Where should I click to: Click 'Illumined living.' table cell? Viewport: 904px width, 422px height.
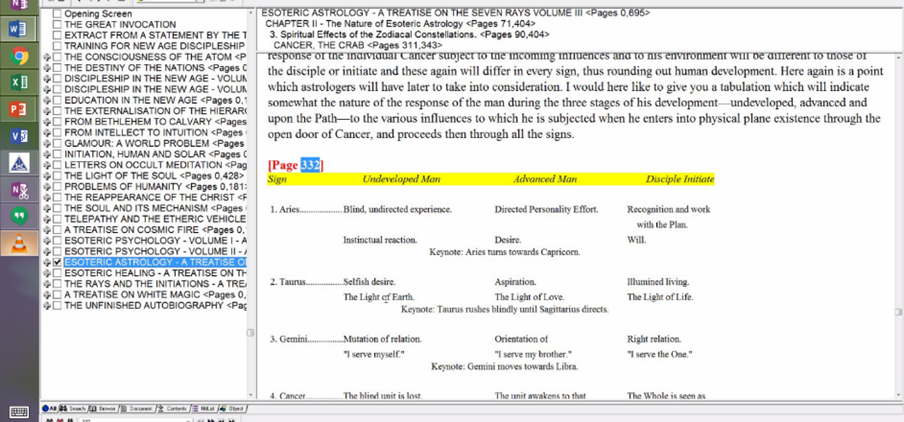click(658, 282)
